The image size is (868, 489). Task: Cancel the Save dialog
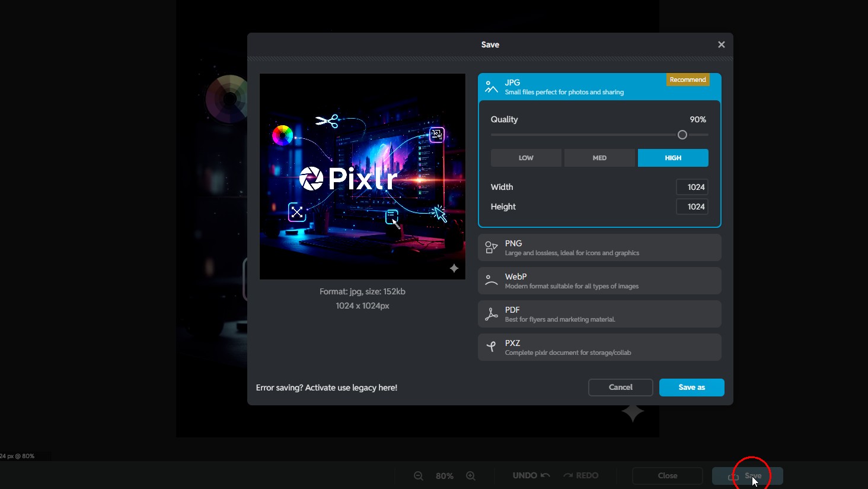[x=621, y=388]
